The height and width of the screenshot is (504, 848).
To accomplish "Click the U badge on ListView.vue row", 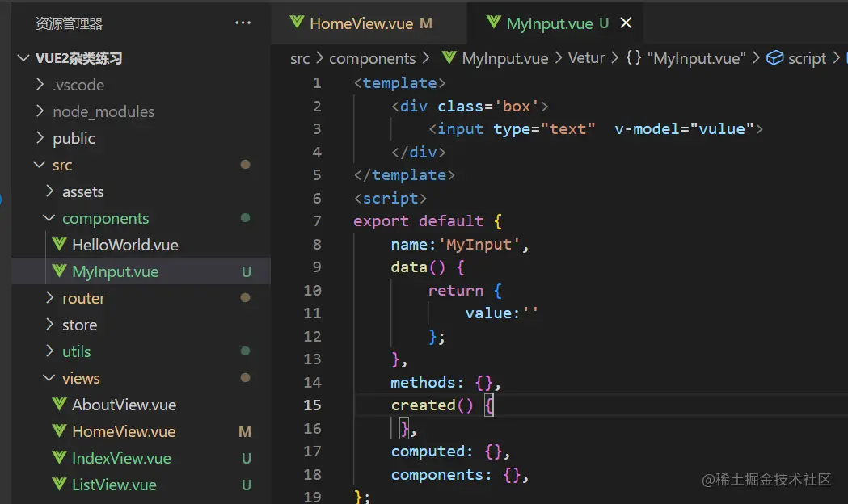I will click(246, 485).
